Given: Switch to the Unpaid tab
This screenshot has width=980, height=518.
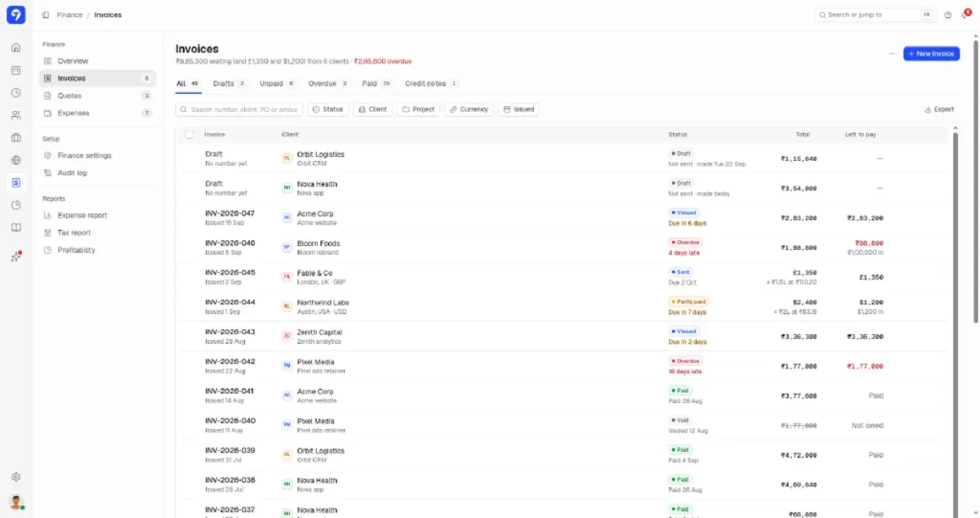Looking at the screenshot, I should coord(278,83).
